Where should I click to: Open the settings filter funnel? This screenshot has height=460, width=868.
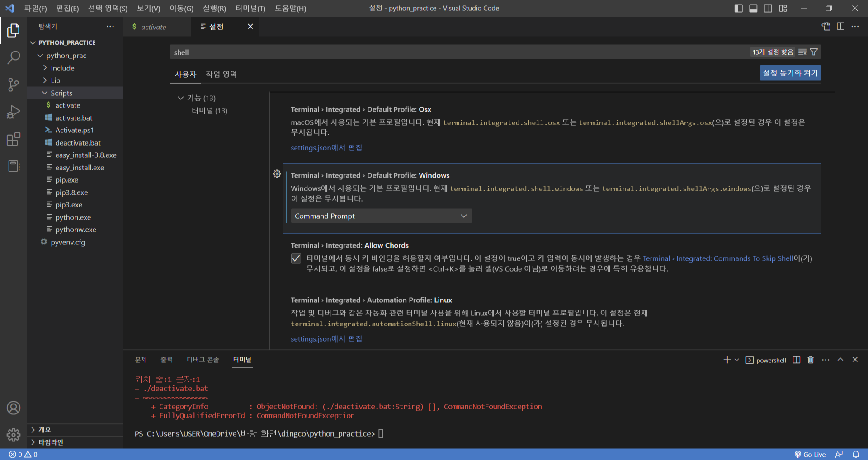[814, 52]
